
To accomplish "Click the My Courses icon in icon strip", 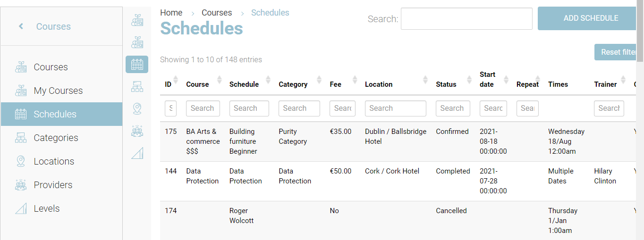I will [x=137, y=42].
